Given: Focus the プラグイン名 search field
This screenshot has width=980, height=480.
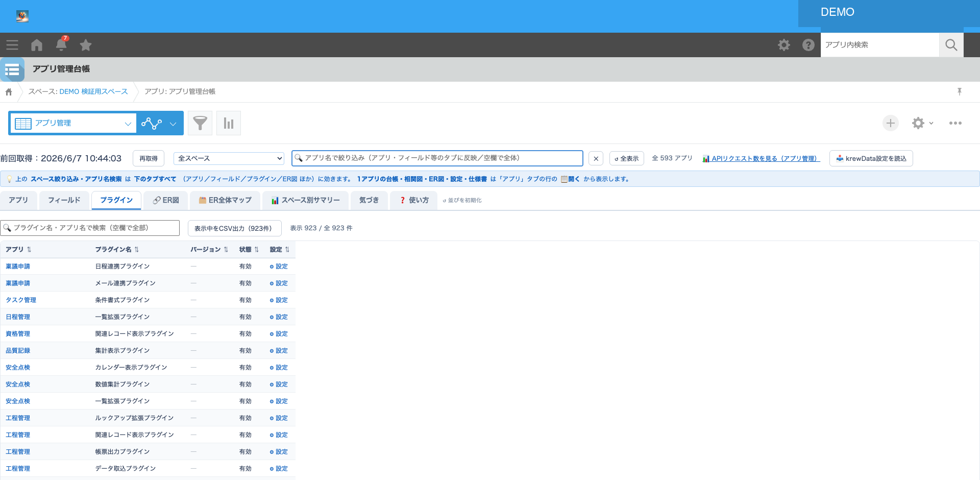Looking at the screenshot, I should point(90,228).
